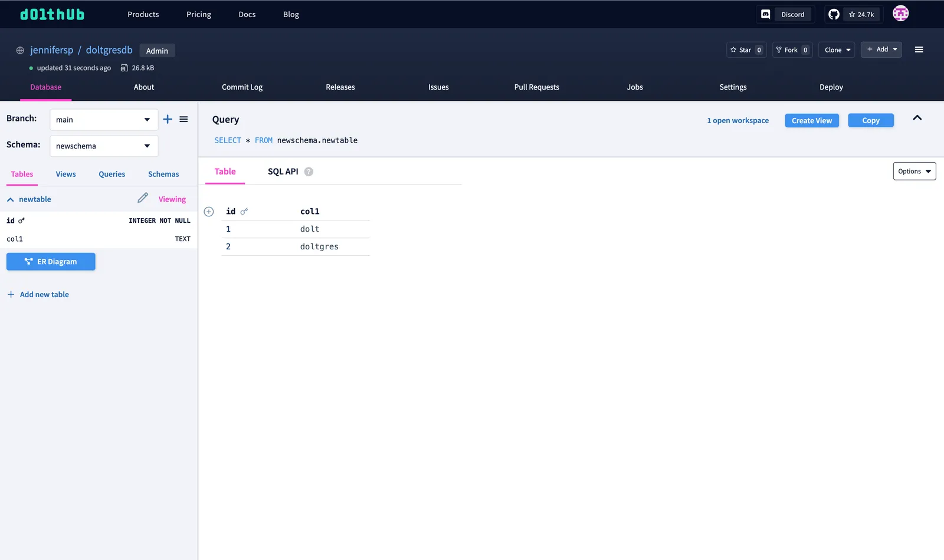Open the Clone dropdown

[837, 50]
